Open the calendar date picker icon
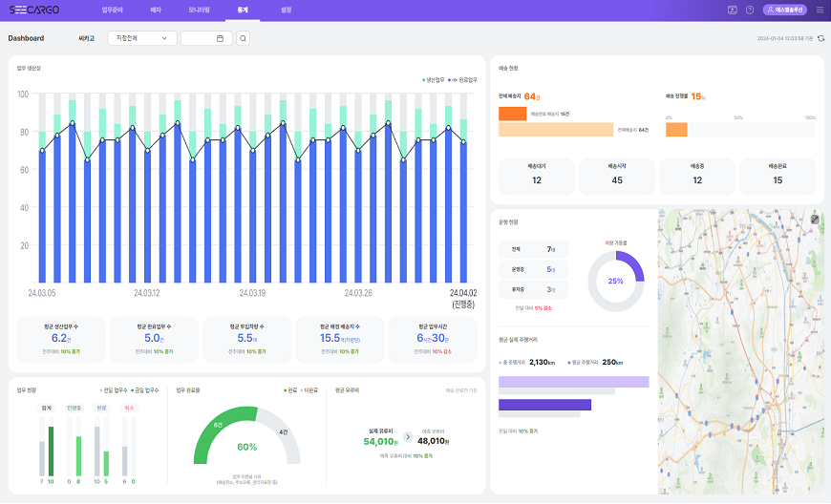Image resolution: width=831 pixels, height=504 pixels. click(x=220, y=38)
